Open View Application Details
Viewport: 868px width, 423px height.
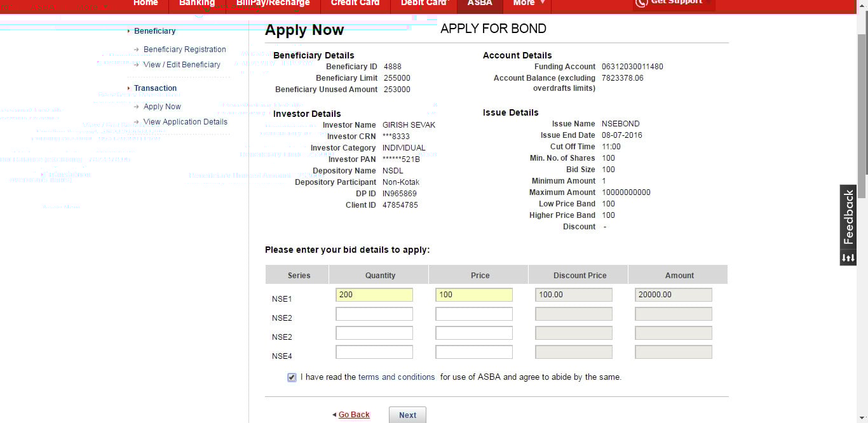click(x=185, y=122)
